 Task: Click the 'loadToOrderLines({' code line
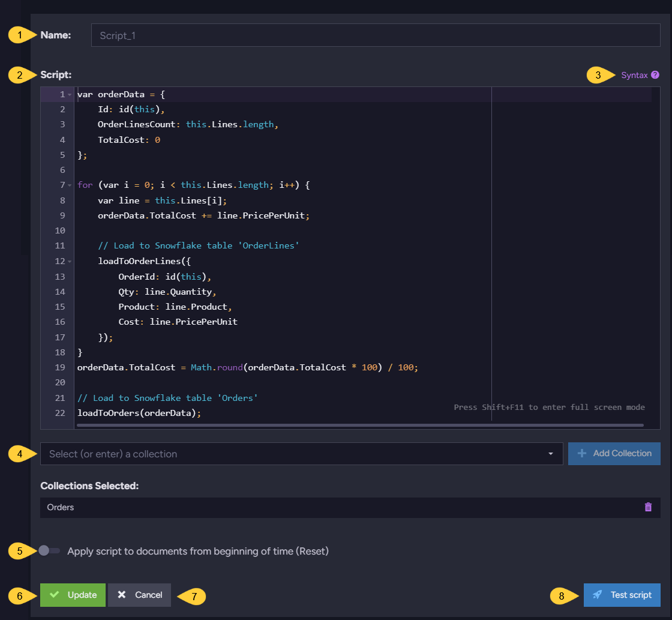click(x=145, y=261)
